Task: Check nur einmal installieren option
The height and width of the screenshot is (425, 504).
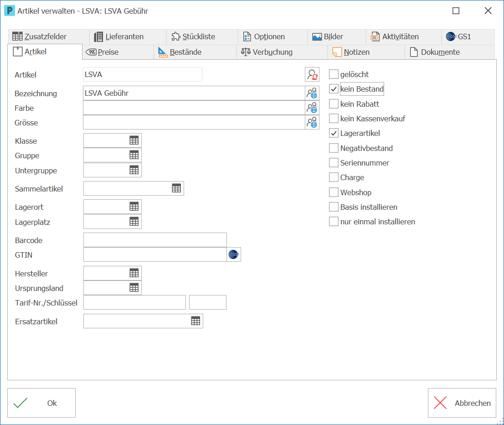Action: 334,222
